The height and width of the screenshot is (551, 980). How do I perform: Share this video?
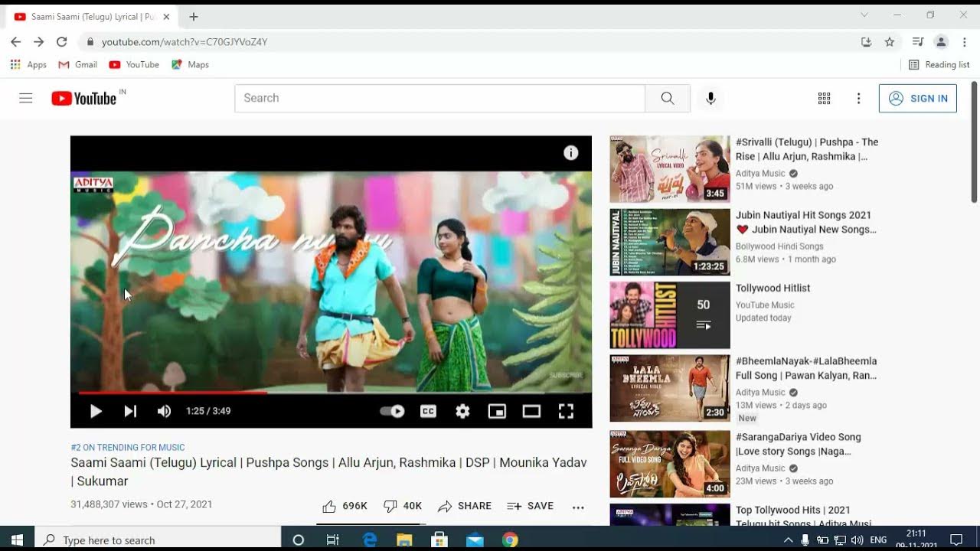(465, 506)
